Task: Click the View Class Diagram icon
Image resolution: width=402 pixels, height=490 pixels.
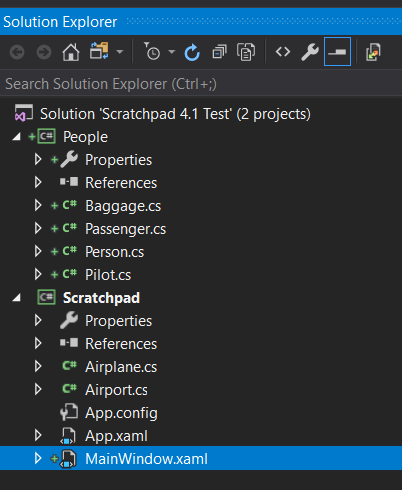Action: coord(373,52)
